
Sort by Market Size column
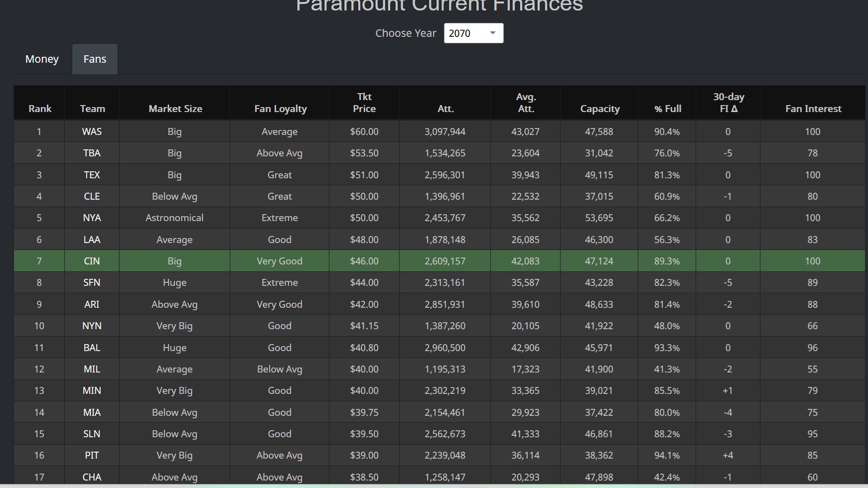coord(175,109)
